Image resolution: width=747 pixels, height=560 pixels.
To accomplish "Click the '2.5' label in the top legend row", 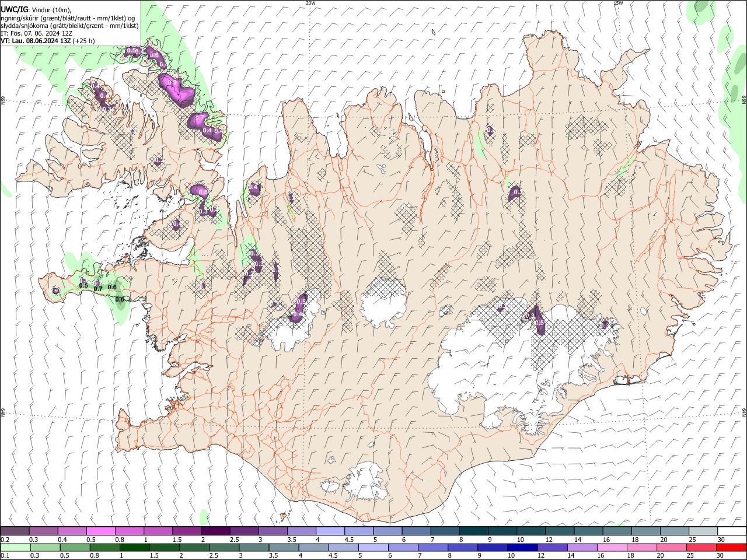I will point(235,540).
